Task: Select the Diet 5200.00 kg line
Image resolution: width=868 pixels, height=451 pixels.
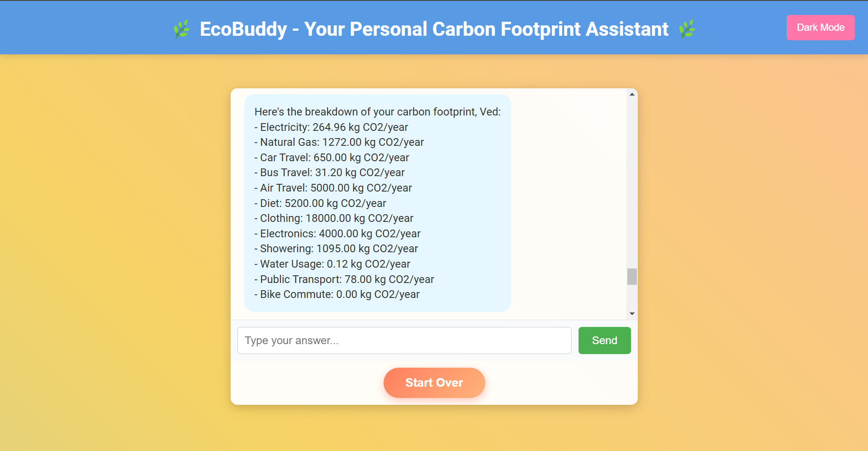Action: (320, 203)
